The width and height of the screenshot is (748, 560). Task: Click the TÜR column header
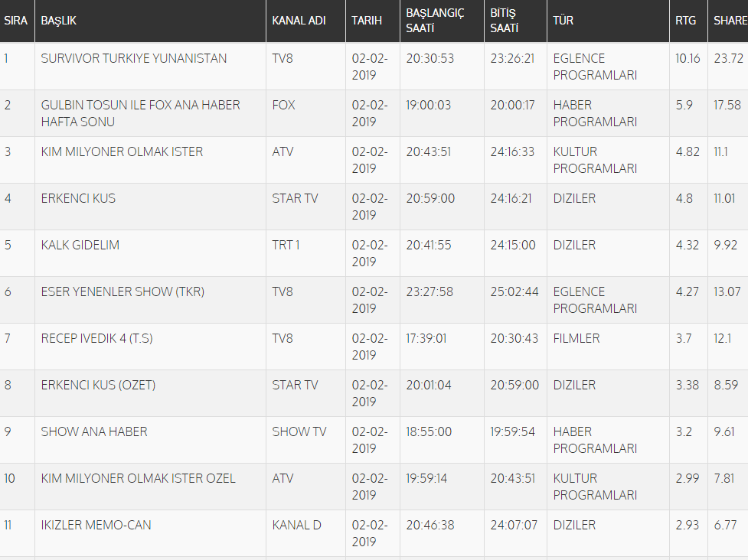point(563,21)
